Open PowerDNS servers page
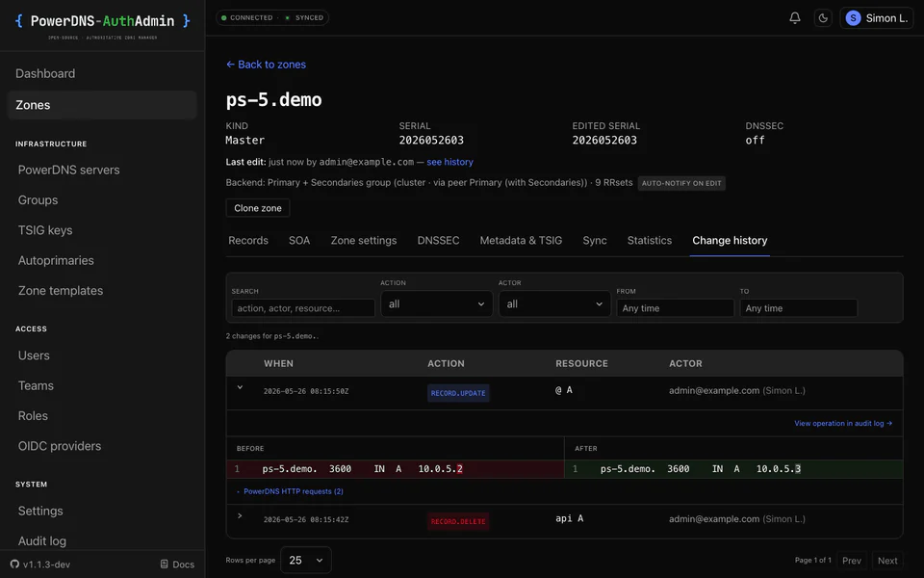 click(69, 170)
